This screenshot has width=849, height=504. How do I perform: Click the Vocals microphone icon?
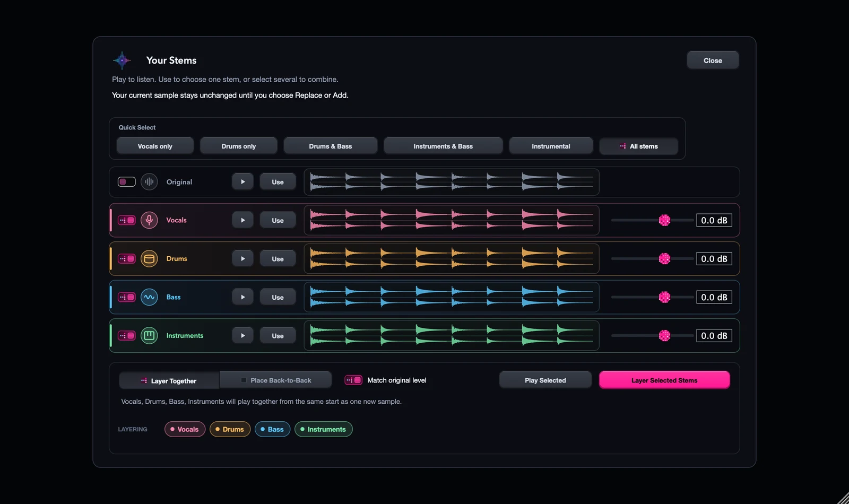click(x=149, y=220)
